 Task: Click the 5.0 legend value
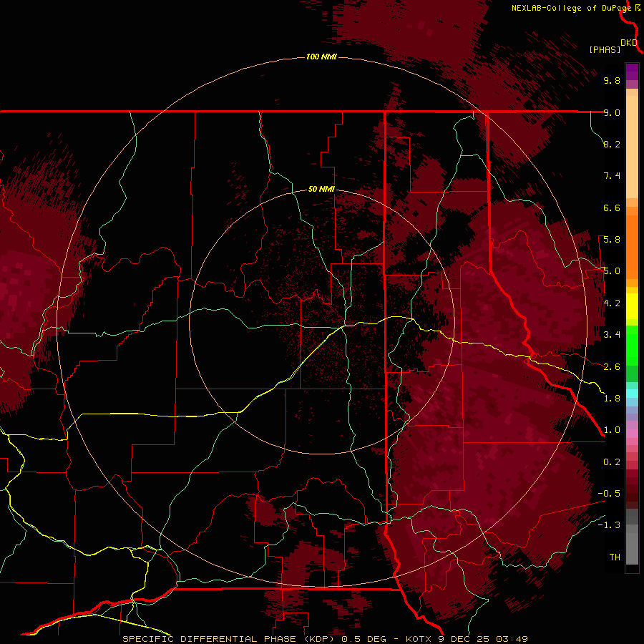pos(612,271)
